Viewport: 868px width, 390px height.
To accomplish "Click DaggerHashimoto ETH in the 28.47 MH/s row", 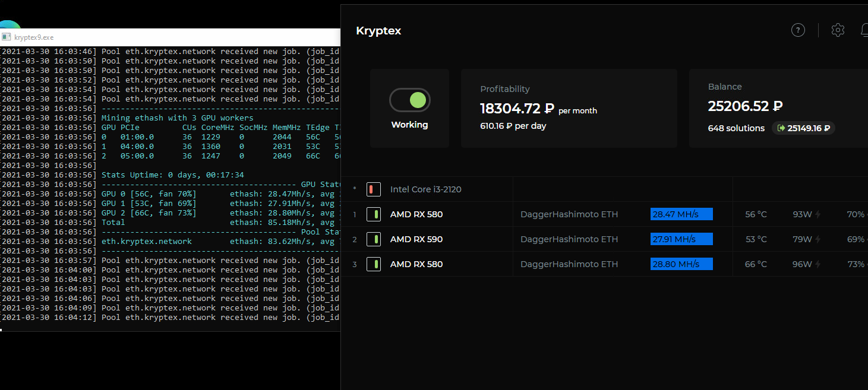I will (x=569, y=214).
